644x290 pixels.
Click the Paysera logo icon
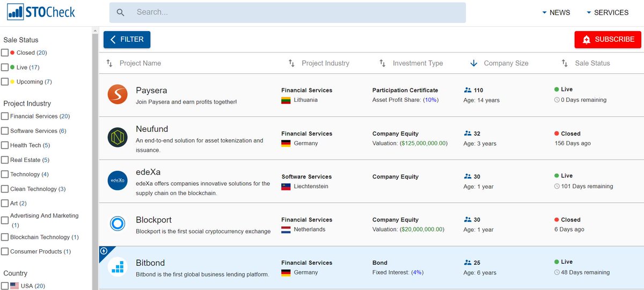[x=117, y=94]
